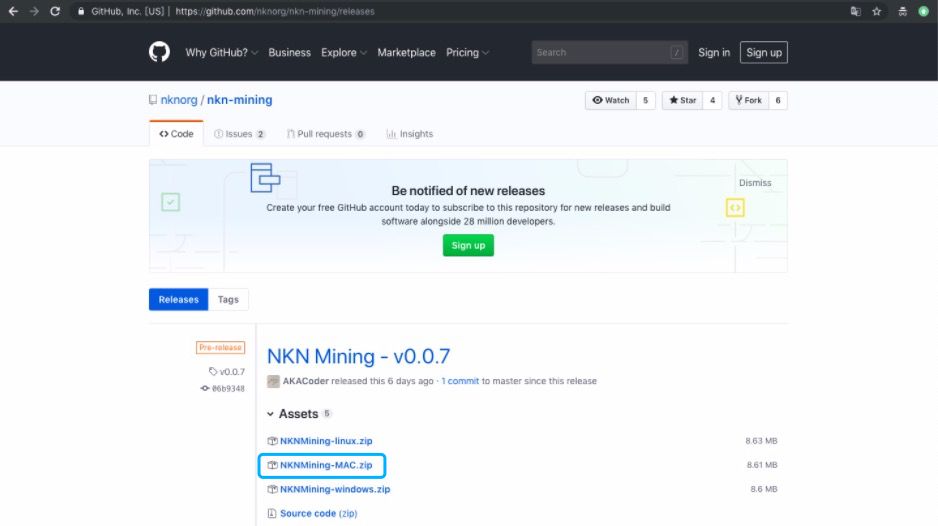Bookmark this page with the star icon
This screenshot has width=938, height=526.
[x=876, y=11]
